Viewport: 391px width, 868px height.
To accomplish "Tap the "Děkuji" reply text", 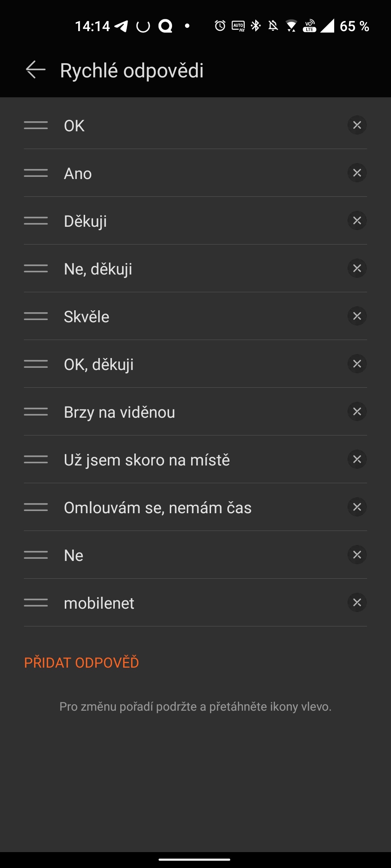I will point(85,221).
